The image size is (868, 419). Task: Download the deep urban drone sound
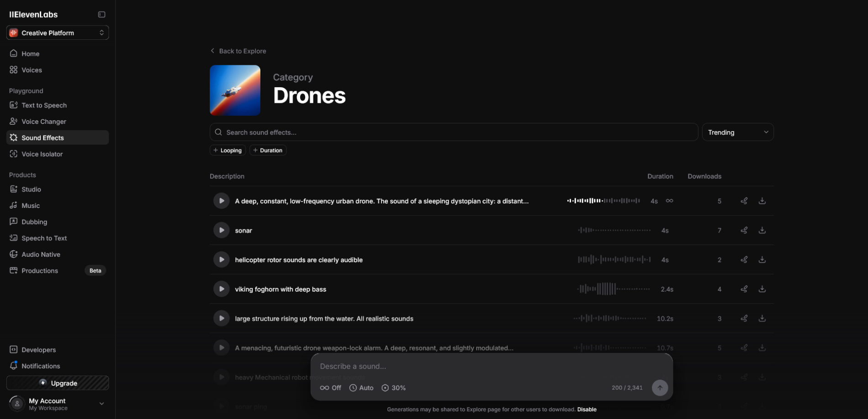point(762,201)
